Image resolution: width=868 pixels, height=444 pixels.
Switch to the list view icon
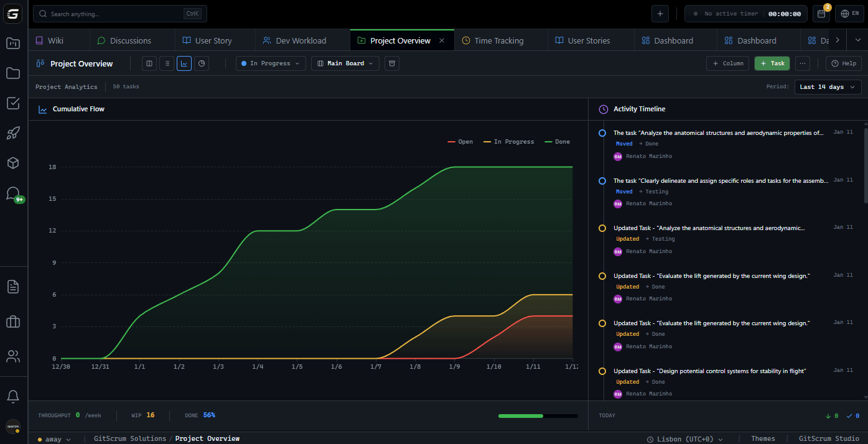(167, 63)
